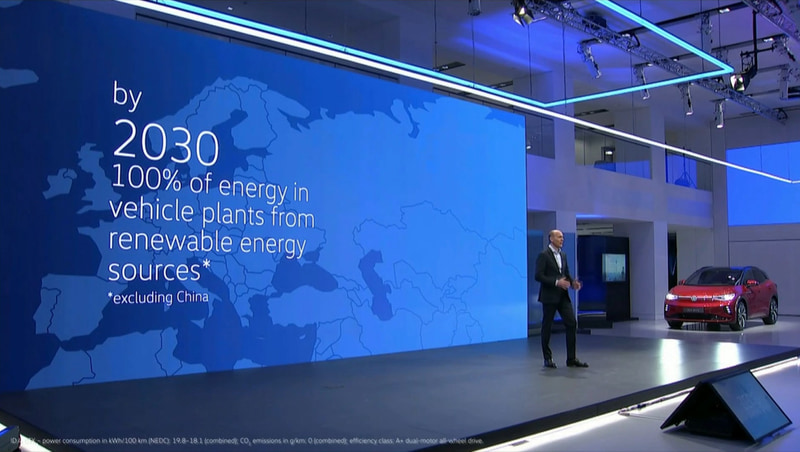The width and height of the screenshot is (800, 452).
Task: Click the line "renewable energy"
Action: pyautogui.click(x=207, y=242)
